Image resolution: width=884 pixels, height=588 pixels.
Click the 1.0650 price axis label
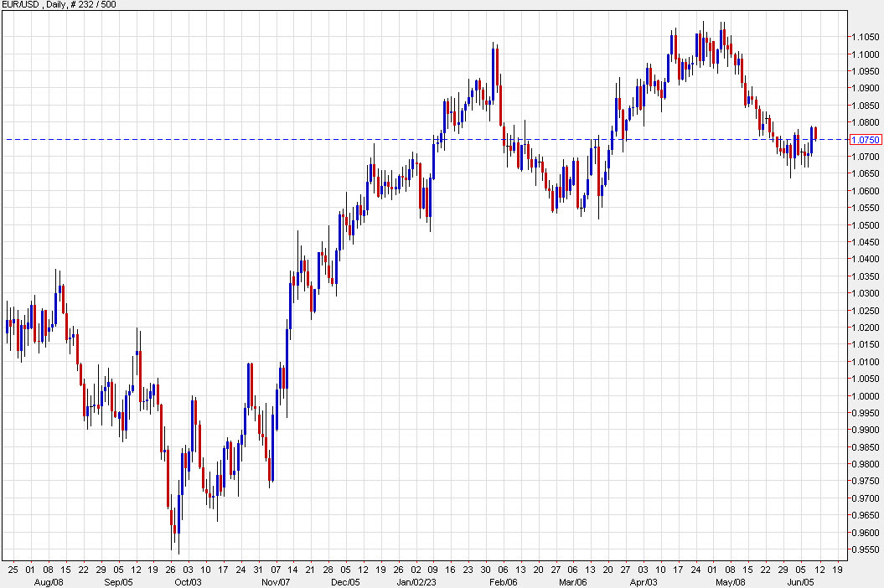866,173
